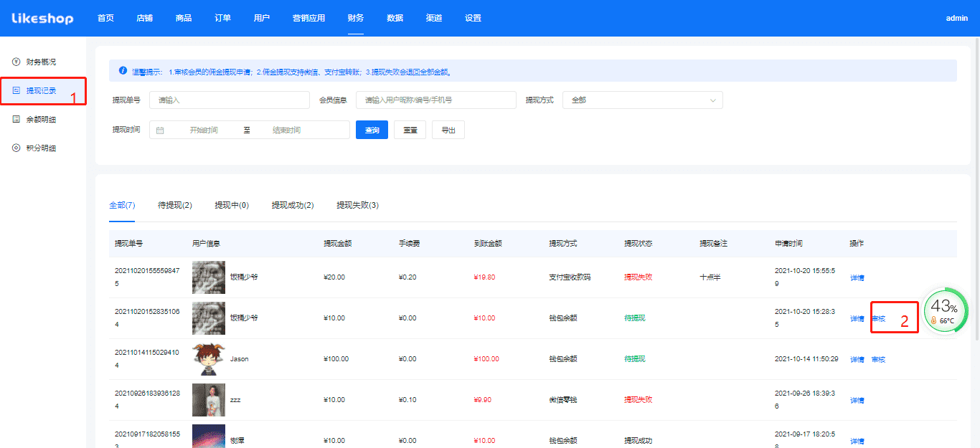Click the 微信零钱 cell in zzz's row
The image size is (980, 448).
(563, 400)
